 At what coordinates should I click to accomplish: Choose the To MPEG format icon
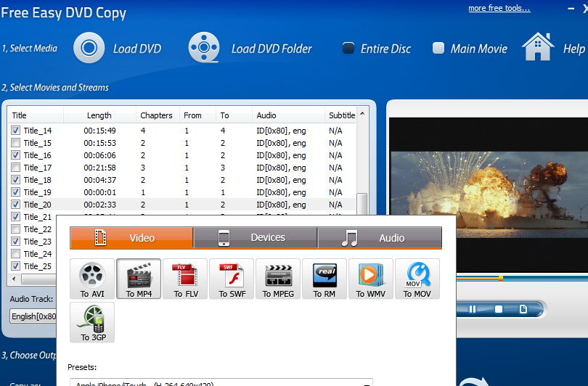278,279
